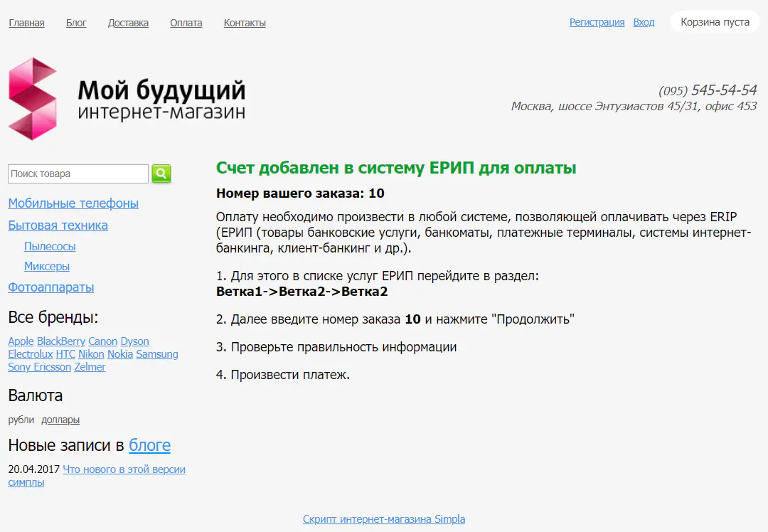Click the Регистрация link
768x532 pixels.
coord(597,22)
